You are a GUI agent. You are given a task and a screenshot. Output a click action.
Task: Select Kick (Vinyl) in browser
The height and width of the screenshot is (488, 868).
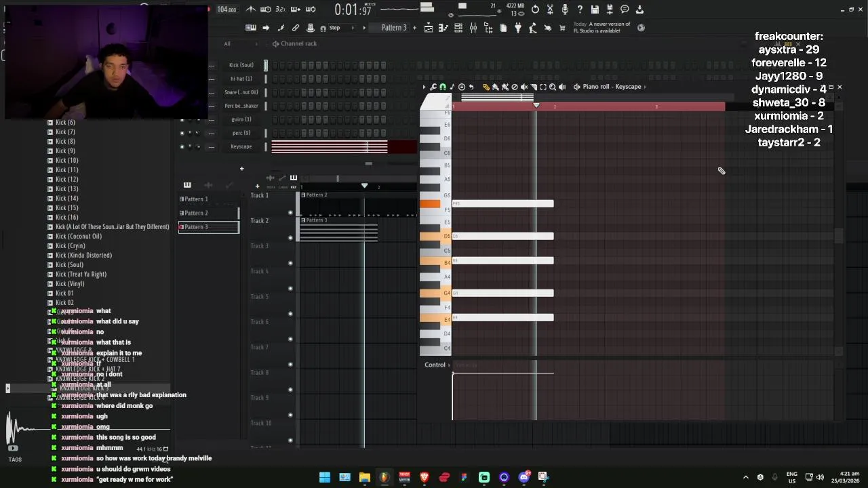[x=70, y=284]
